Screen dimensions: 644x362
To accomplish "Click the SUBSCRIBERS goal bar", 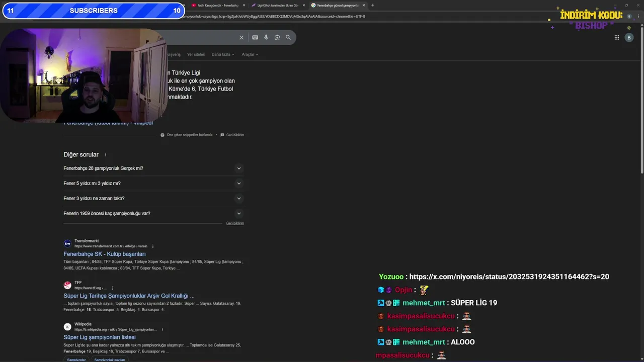I will (93, 11).
